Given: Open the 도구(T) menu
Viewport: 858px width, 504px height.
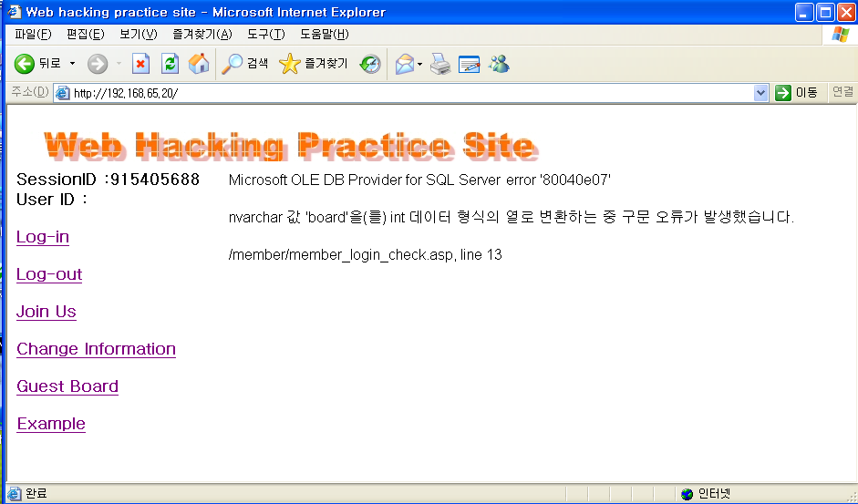Looking at the screenshot, I should pos(266,34).
